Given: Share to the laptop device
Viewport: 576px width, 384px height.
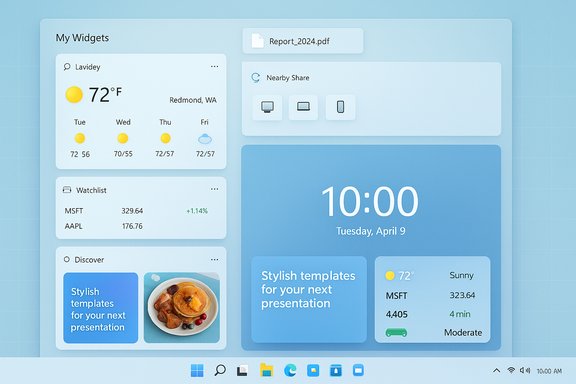Looking at the screenshot, I should click(x=303, y=107).
